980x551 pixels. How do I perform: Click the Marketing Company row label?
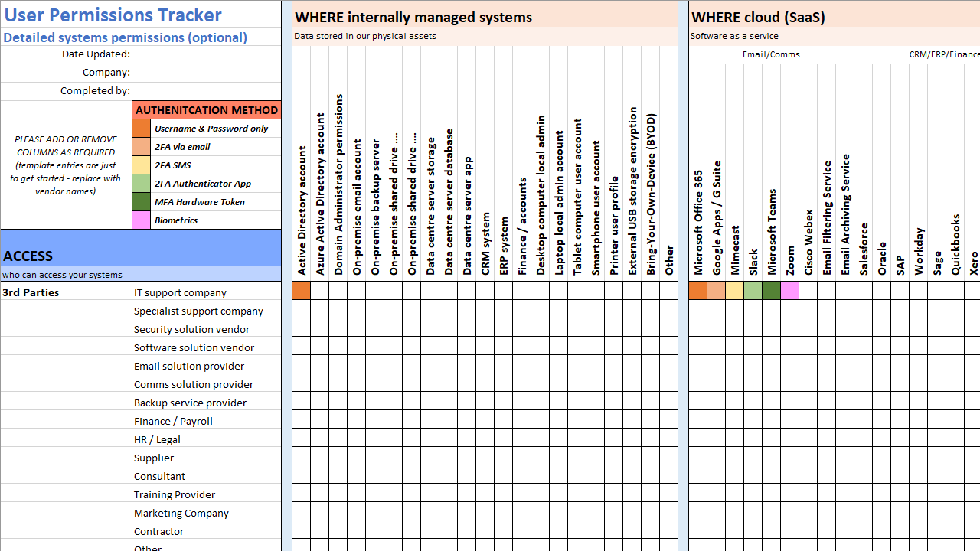pyautogui.click(x=181, y=513)
